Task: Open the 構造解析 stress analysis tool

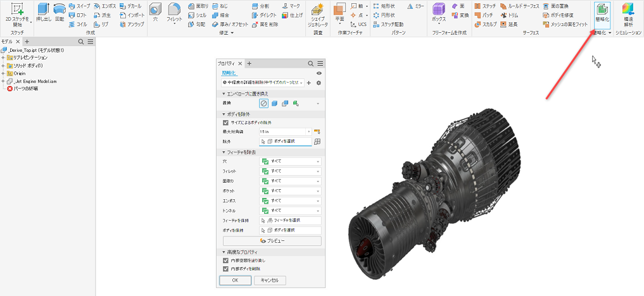Action: tap(628, 16)
